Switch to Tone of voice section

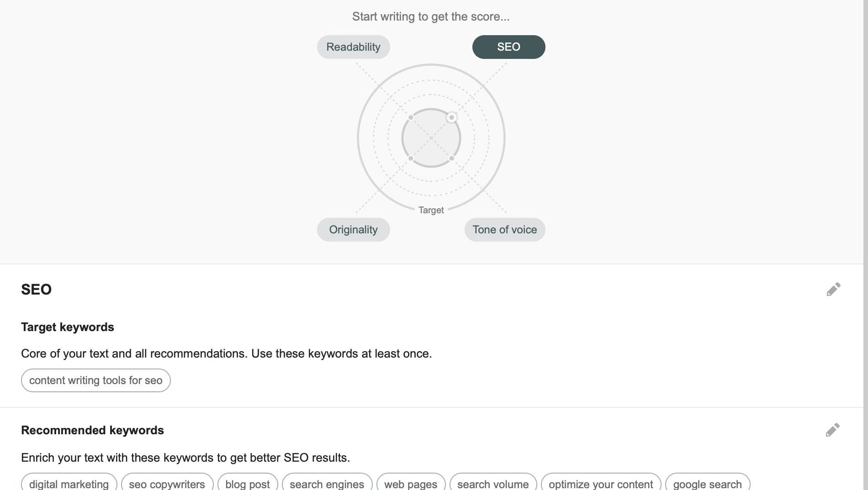[x=504, y=230]
